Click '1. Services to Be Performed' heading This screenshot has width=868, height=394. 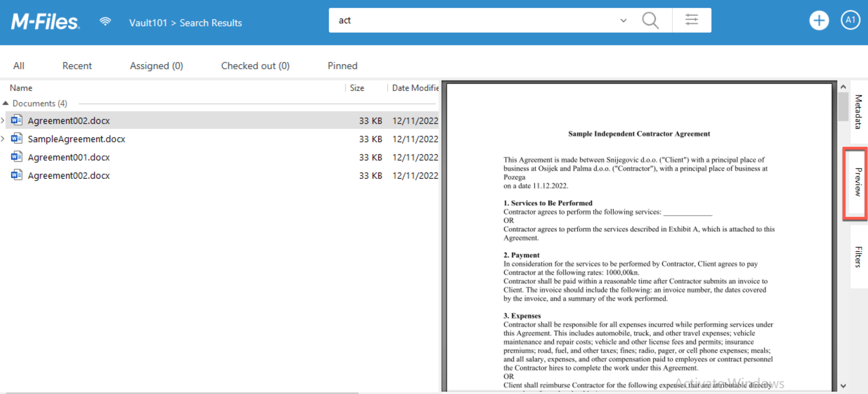[547, 203]
